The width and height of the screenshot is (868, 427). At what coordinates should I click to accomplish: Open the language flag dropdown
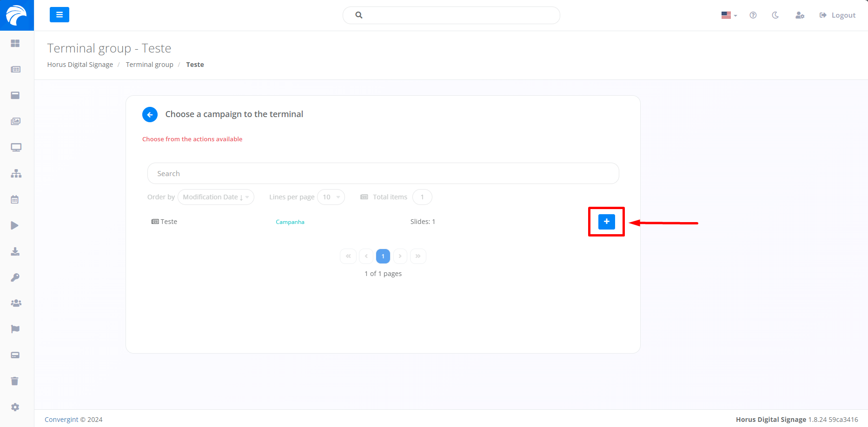click(729, 15)
